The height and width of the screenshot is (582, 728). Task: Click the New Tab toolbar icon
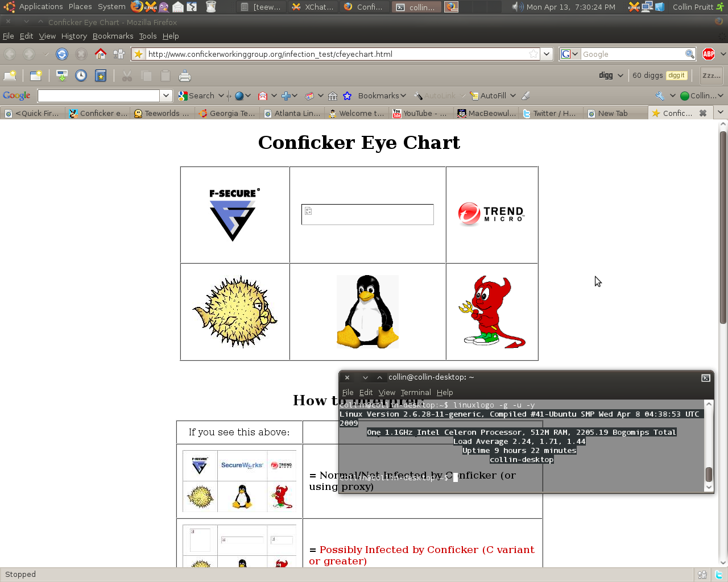coord(10,76)
